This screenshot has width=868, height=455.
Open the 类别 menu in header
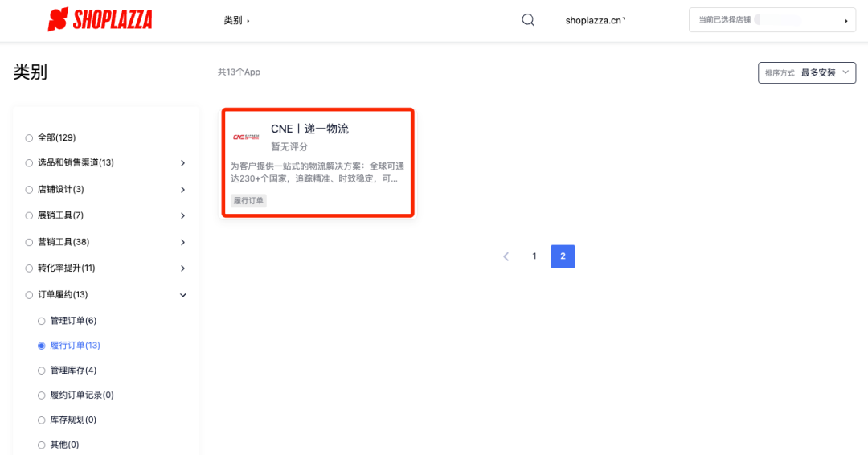(236, 20)
